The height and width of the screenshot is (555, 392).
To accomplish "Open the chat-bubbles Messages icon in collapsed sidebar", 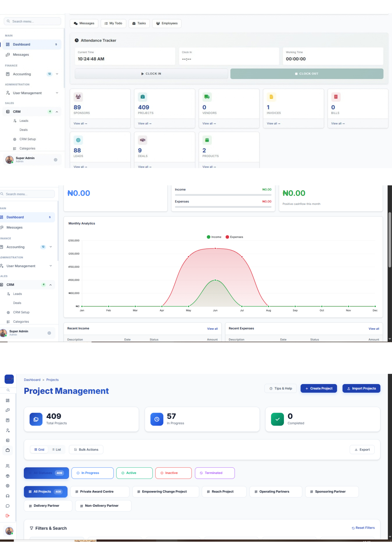I will coord(8,410).
